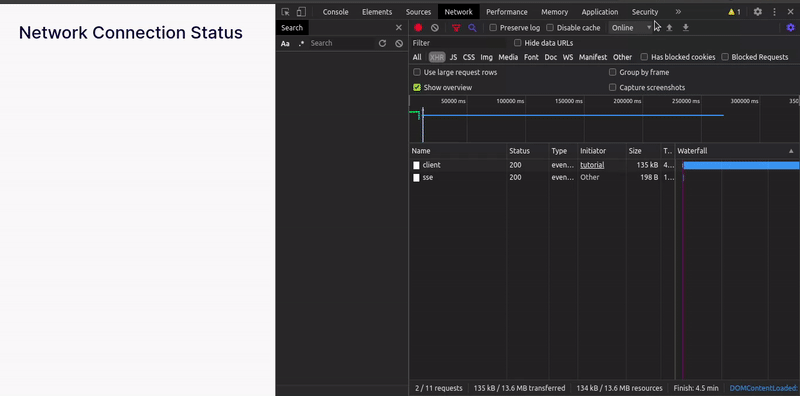This screenshot has height=396, width=800.
Task: Open the DevTools three-dot menu
Action: pos(774,12)
